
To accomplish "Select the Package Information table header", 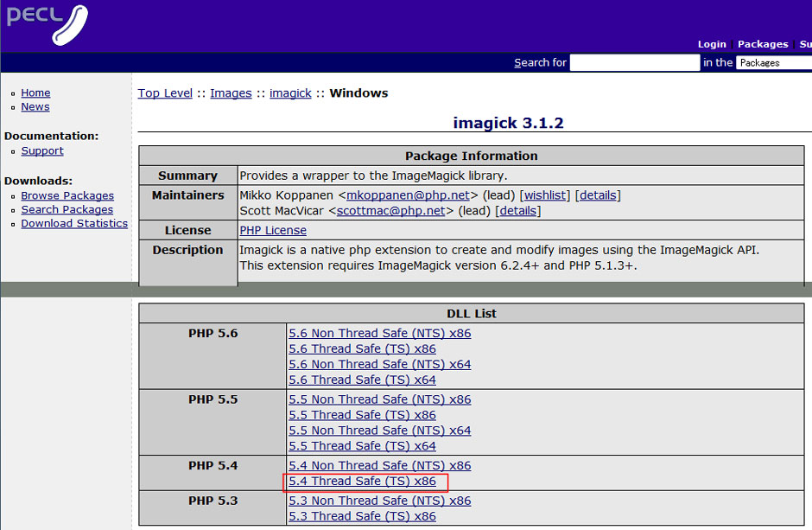I will pos(472,156).
